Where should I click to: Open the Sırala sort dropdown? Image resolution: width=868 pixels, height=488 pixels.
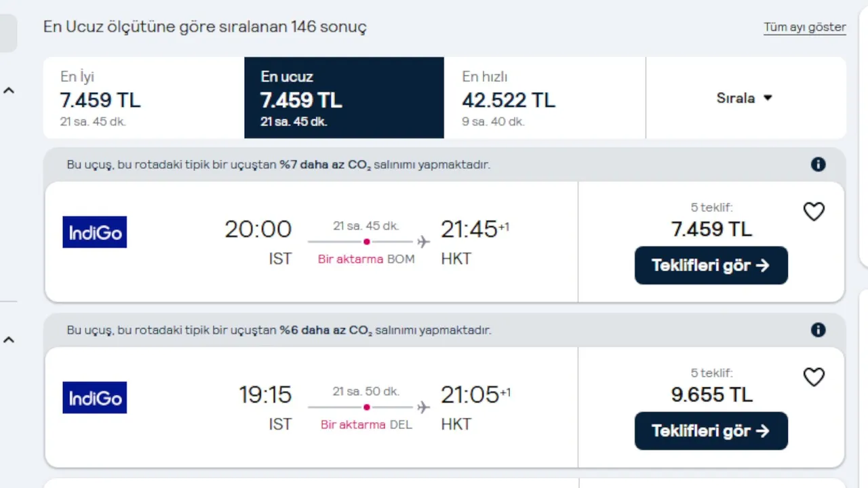tap(745, 98)
